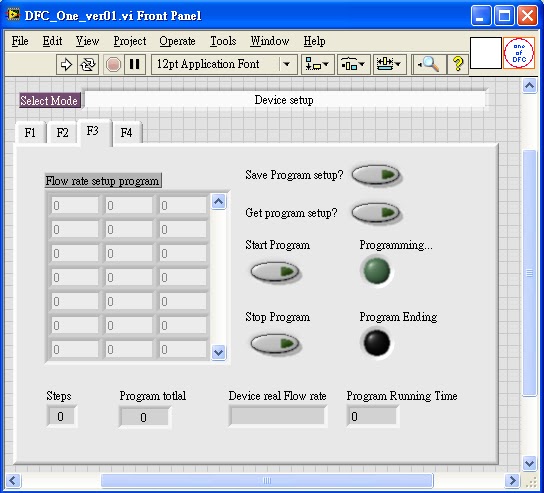The image size is (544, 493).
Task: Open the View menu
Action: click(x=87, y=41)
